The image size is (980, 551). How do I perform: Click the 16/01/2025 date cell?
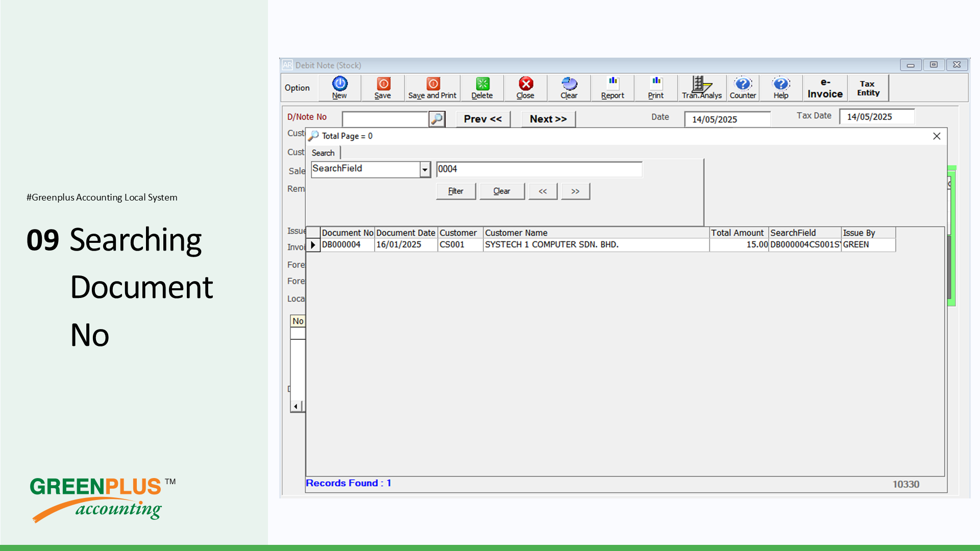click(406, 245)
